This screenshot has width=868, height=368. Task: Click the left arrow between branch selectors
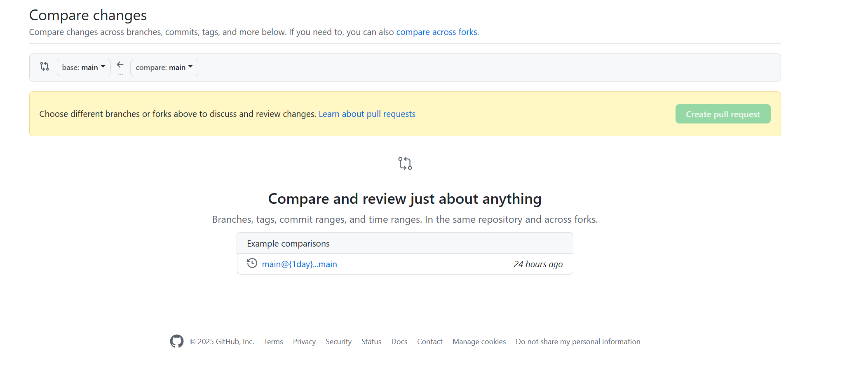click(120, 65)
